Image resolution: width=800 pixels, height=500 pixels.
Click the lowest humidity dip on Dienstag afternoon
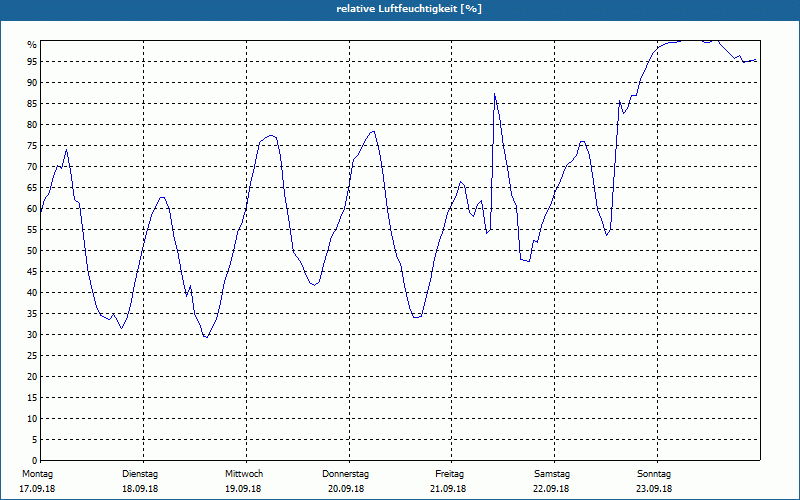click(206, 337)
